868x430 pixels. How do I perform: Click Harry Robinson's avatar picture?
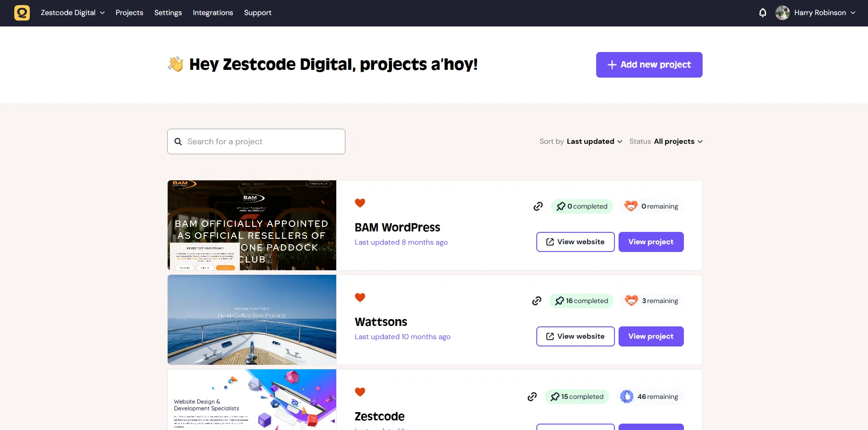click(x=783, y=13)
